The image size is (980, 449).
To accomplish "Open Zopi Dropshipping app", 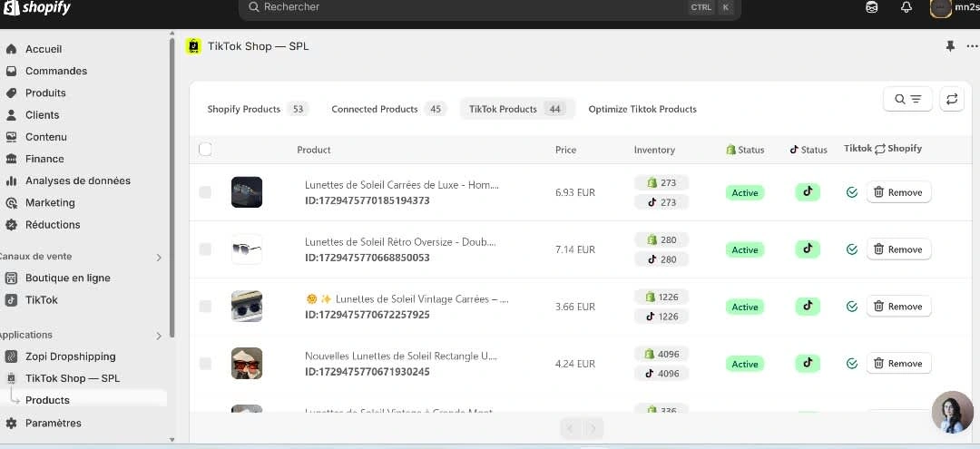I will click(70, 356).
